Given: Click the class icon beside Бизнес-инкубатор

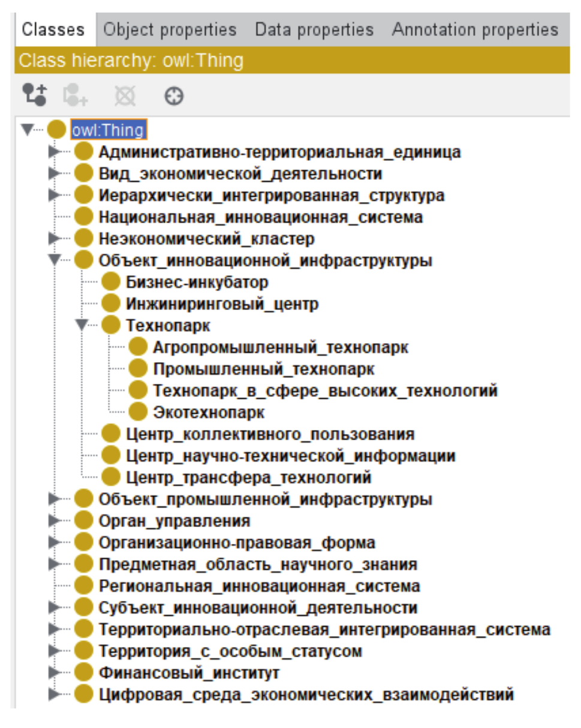Looking at the screenshot, I should (111, 282).
